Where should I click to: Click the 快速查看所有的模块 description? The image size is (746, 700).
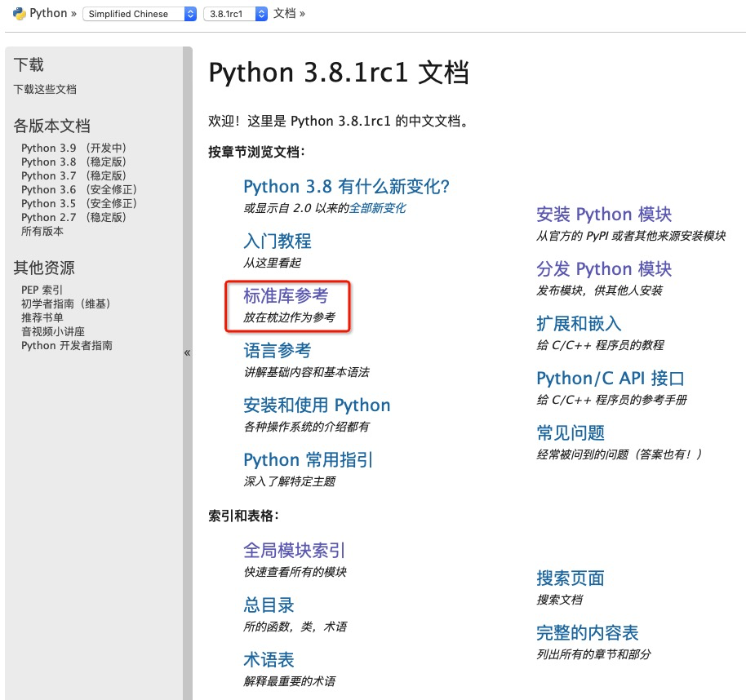(295, 572)
